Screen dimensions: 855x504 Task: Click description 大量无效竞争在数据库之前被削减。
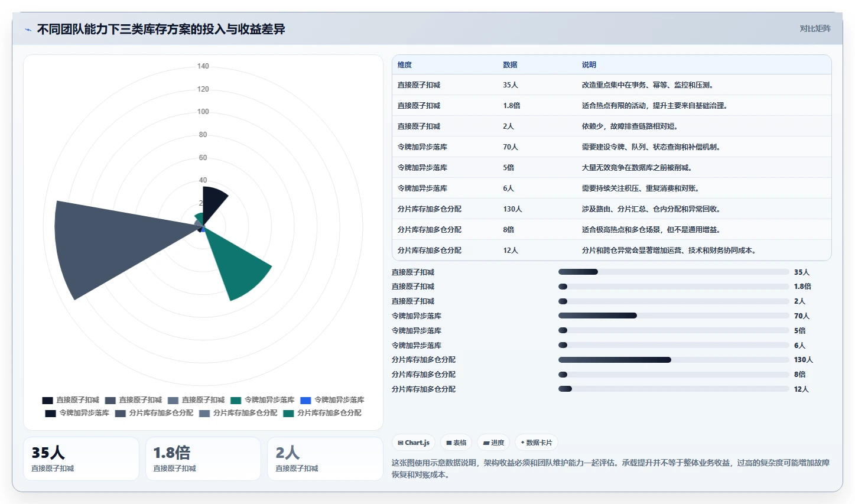(638, 168)
